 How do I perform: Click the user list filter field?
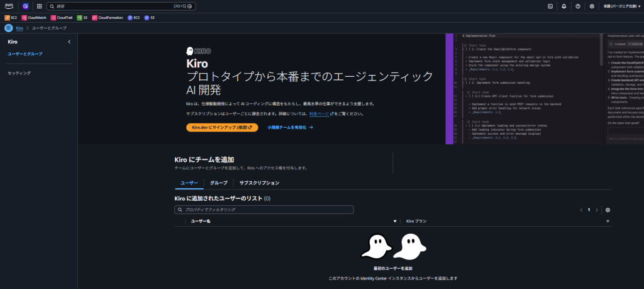click(x=264, y=210)
